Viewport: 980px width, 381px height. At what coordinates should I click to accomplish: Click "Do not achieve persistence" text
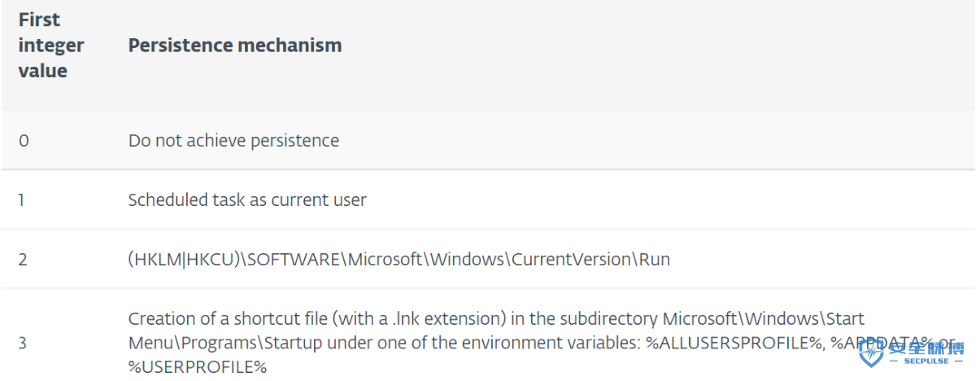click(233, 140)
